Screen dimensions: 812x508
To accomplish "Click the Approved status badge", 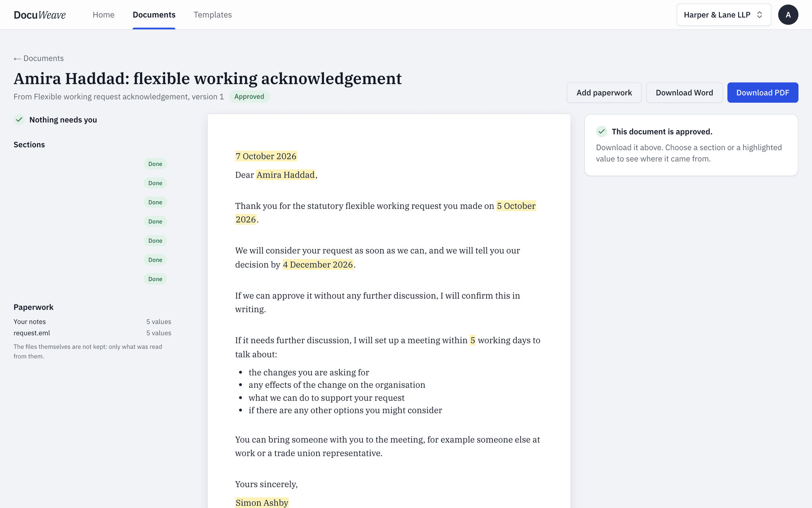I will pos(249,97).
